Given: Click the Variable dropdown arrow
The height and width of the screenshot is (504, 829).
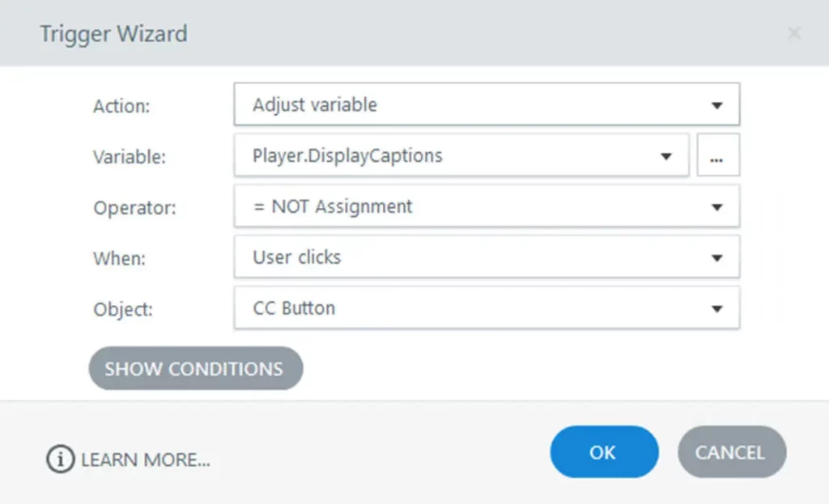Looking at the screenshot, I should tap(666, 156).
